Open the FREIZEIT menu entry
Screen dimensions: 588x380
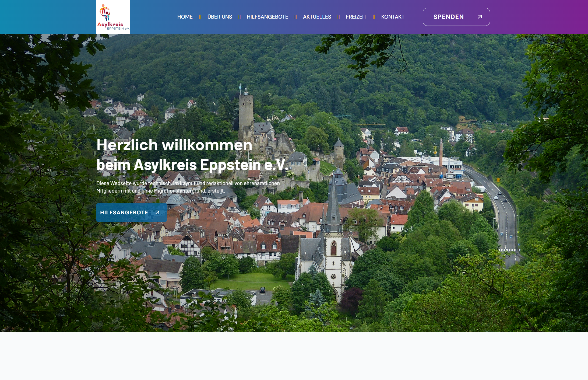356,17
